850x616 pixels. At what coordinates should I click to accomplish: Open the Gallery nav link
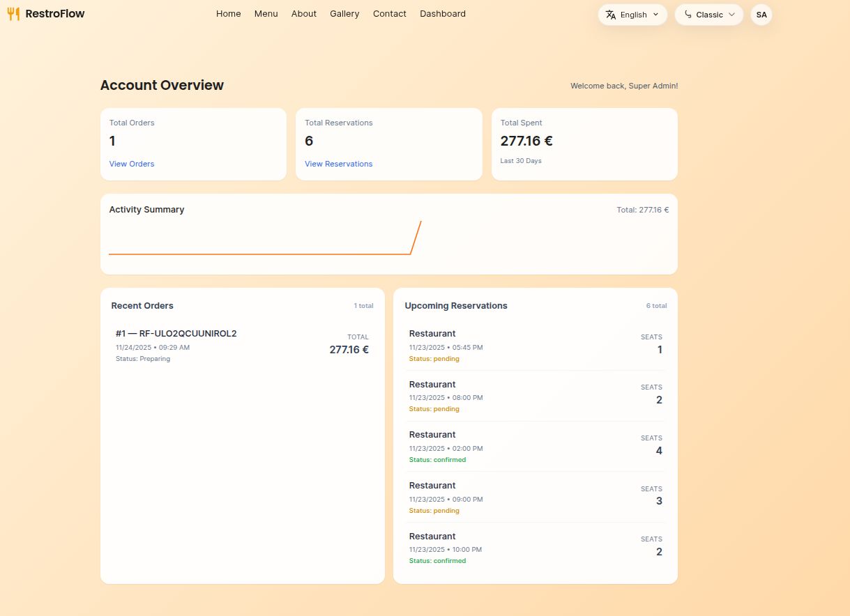tap(344, 14)
